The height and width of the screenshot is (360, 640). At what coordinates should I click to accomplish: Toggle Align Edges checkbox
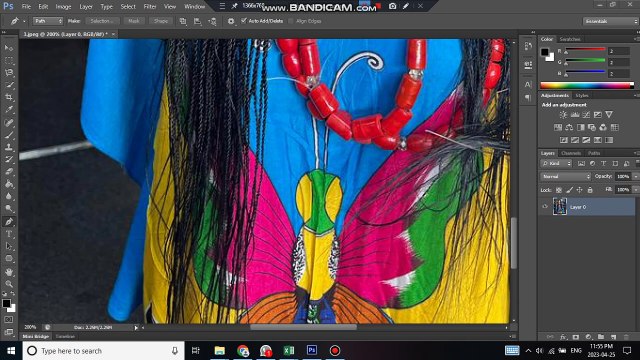click(291, 21)
